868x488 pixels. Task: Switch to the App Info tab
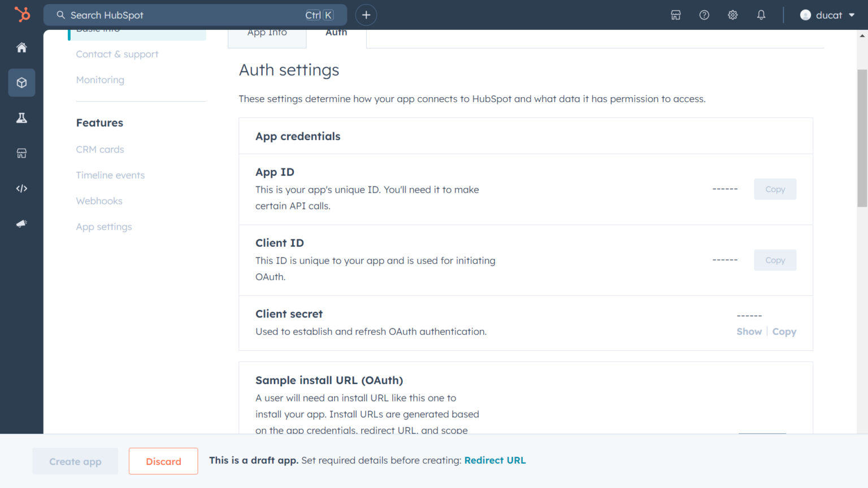click(267, 34)
